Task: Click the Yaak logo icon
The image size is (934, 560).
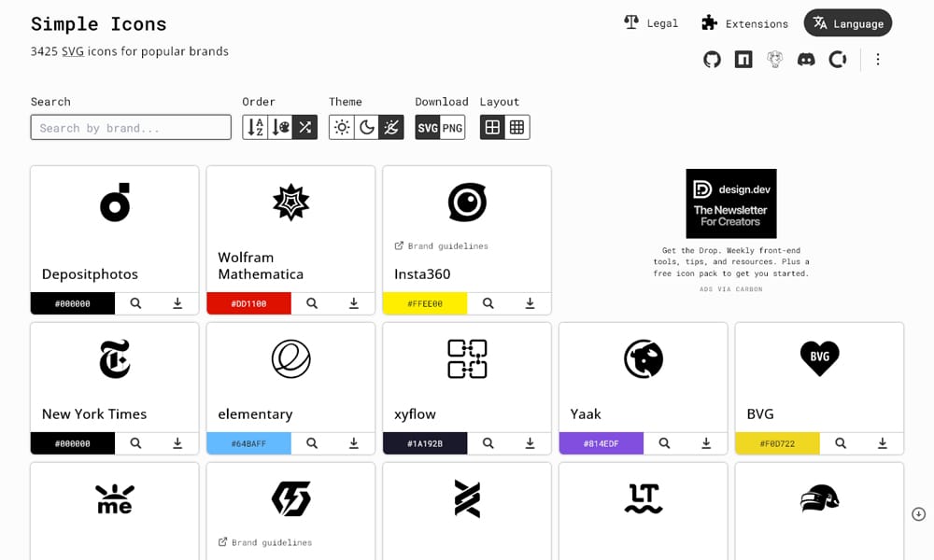Action: click(x=644, y=358)
